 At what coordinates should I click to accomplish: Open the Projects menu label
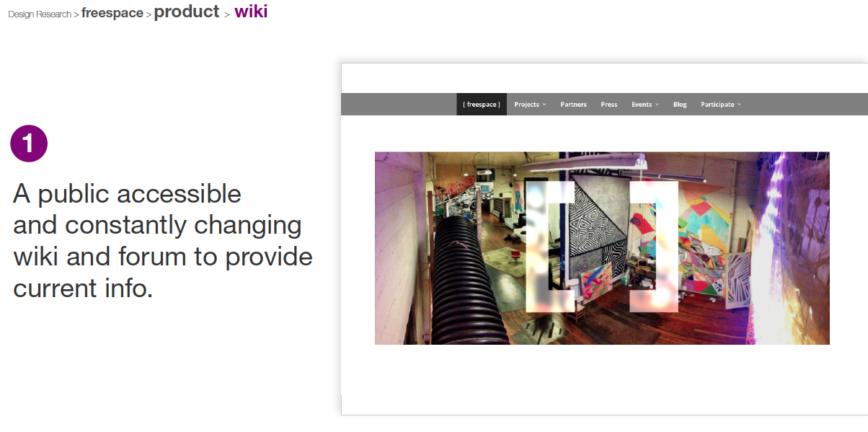click(x=526, y=105)
